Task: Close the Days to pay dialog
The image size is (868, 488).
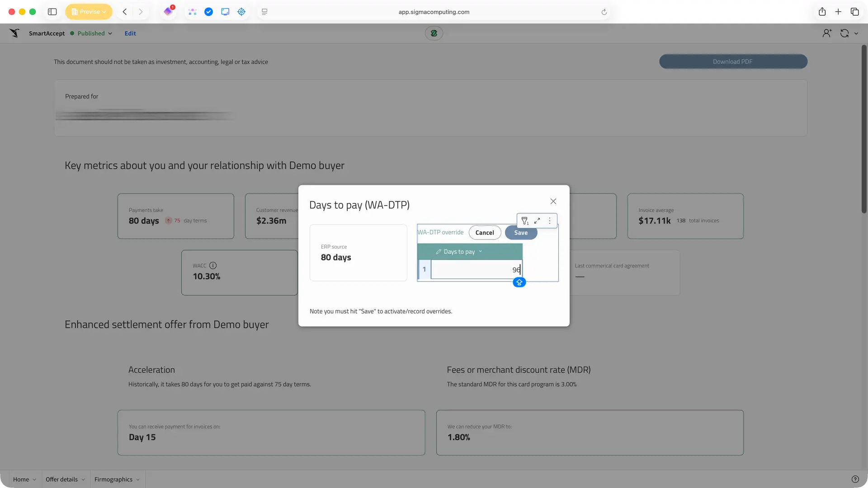Action: coord(553,202)
